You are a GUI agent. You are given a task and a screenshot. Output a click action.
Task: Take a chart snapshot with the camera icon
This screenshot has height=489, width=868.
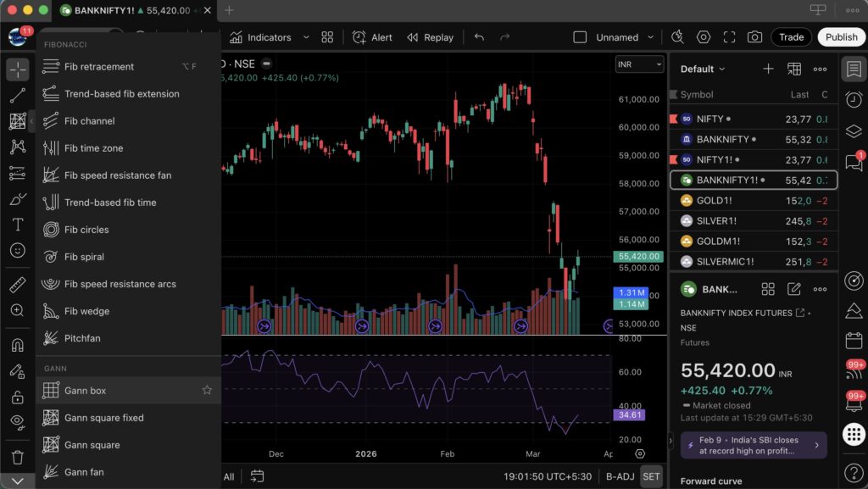pos(755,37)
